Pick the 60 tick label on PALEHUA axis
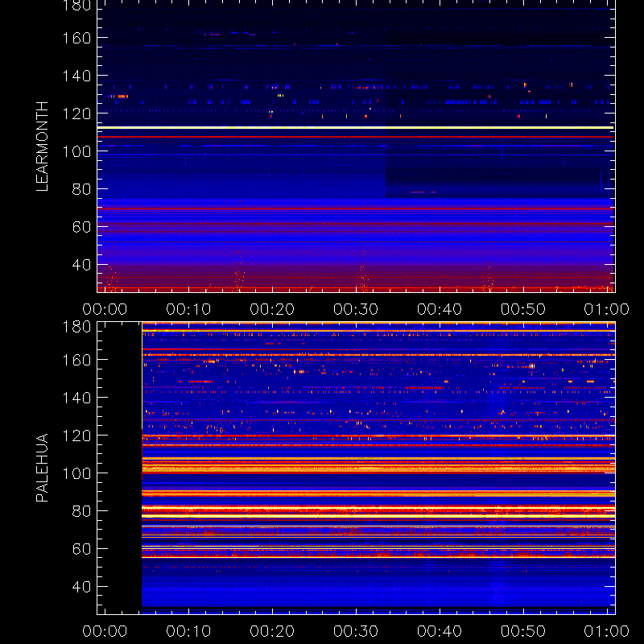This screenshot has height=644, width=644. click(81, 549)
